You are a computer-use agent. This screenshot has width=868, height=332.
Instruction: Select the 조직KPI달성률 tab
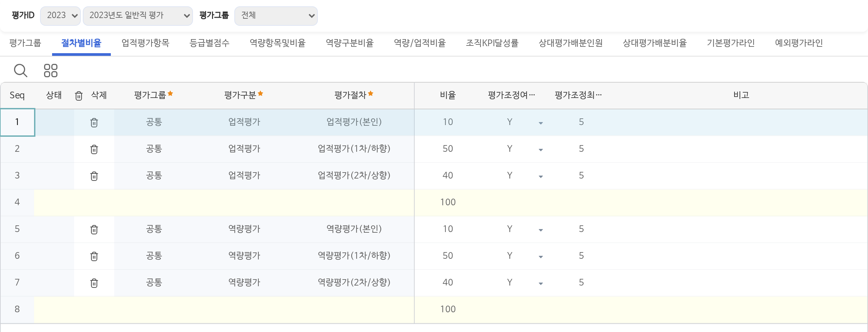coord(492,43)
